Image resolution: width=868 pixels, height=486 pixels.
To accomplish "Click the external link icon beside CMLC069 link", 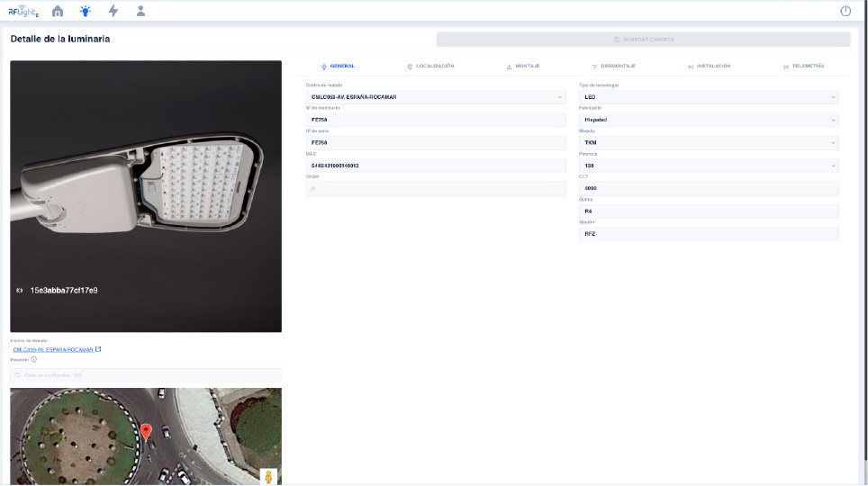I will tap(98, 349).
